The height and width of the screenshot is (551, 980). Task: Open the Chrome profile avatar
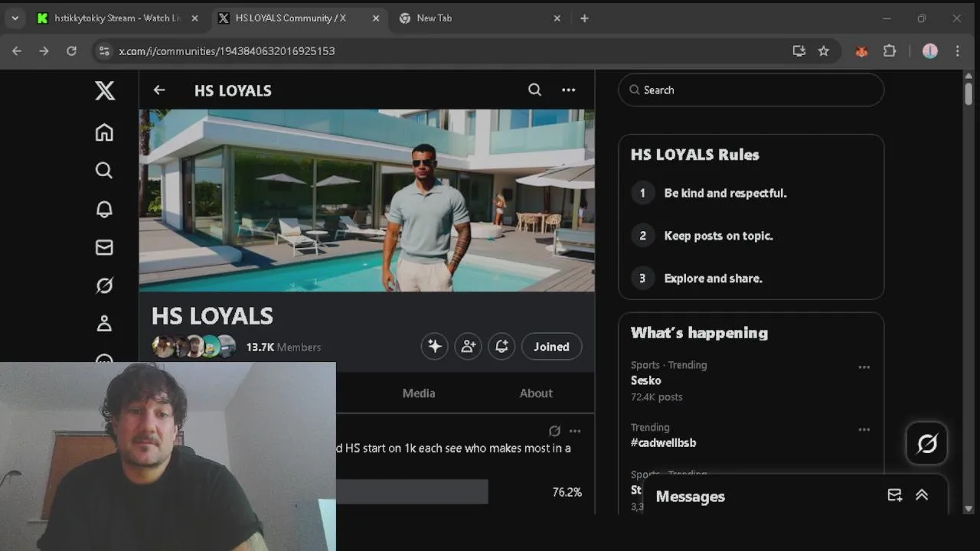coord(930,51)
